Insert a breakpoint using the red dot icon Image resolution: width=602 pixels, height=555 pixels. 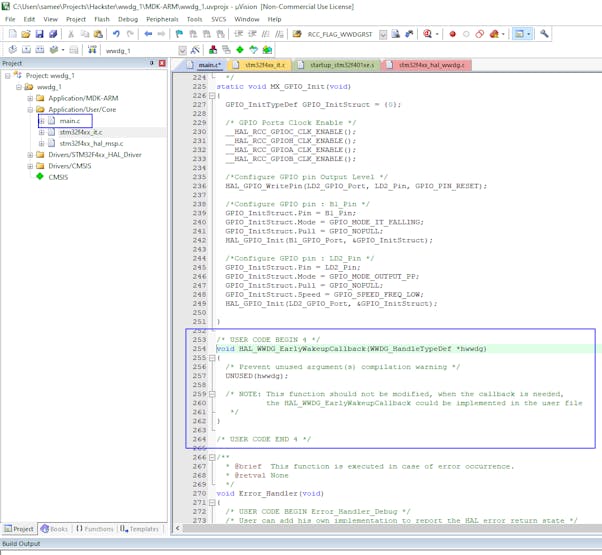point(452,34)
